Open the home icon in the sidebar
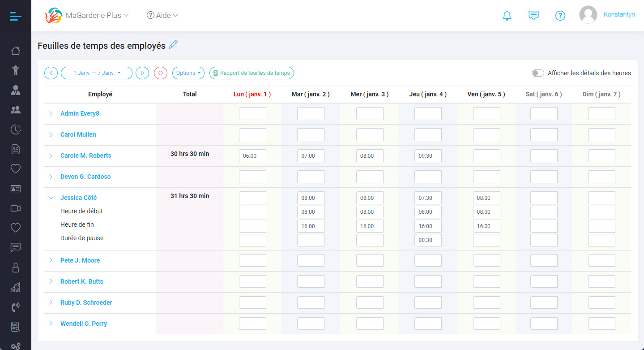 click(x=15, y=51)
